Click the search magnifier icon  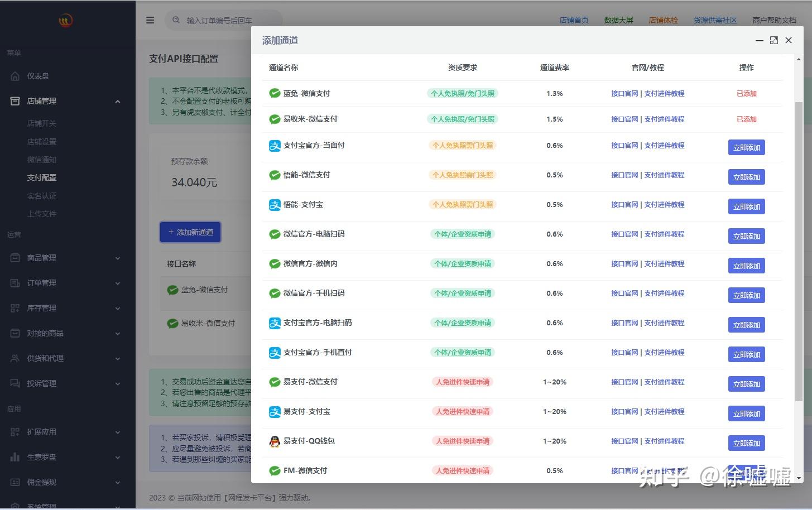coord(176,20)
